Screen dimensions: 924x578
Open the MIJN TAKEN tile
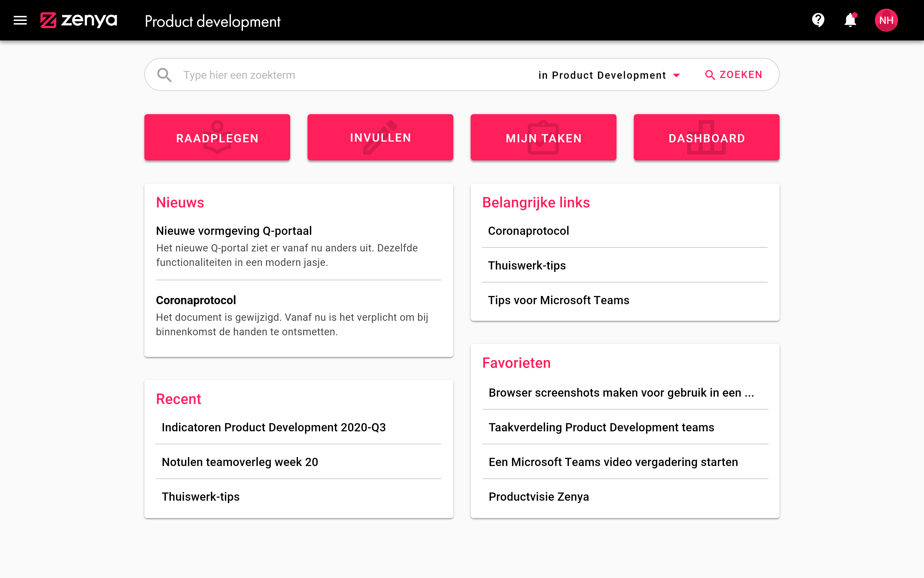pyautogui.click(x=543, y=137)
